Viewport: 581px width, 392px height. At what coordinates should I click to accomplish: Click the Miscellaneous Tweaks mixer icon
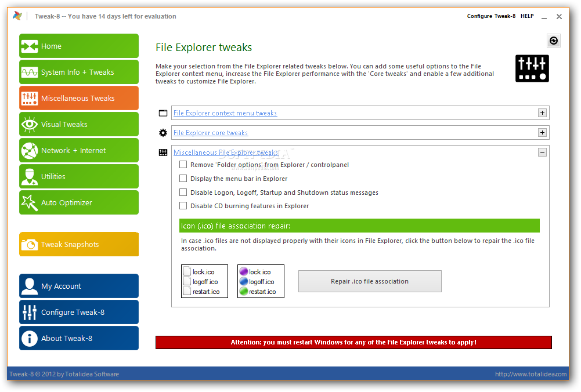point(29,99)
